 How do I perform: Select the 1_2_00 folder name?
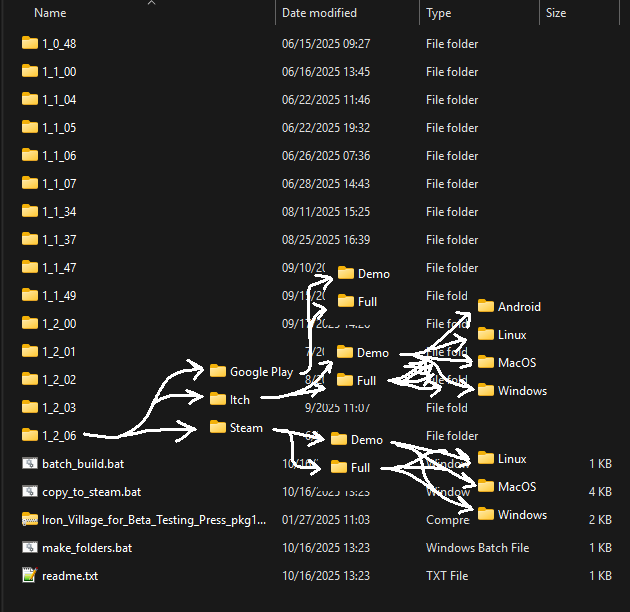[x=59, y=323]
